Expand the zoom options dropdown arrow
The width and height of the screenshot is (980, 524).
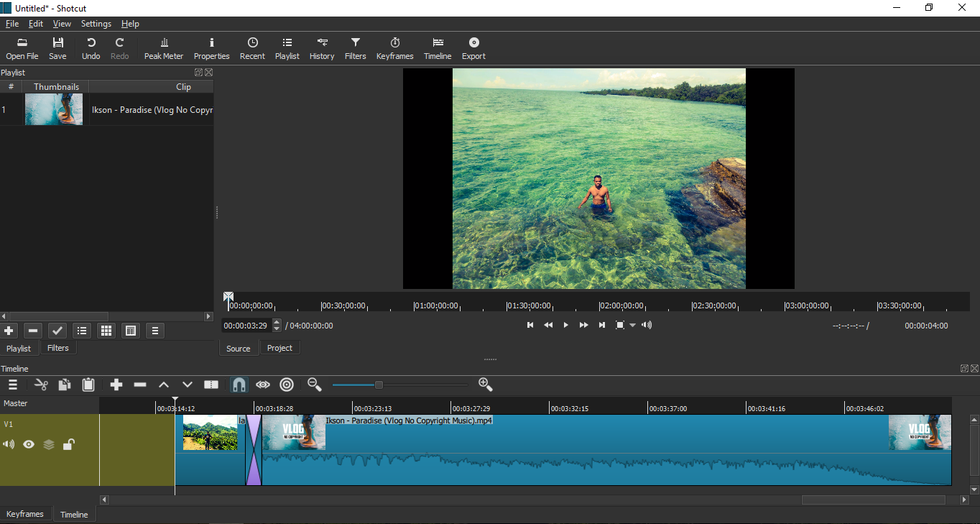coord(632,326)
